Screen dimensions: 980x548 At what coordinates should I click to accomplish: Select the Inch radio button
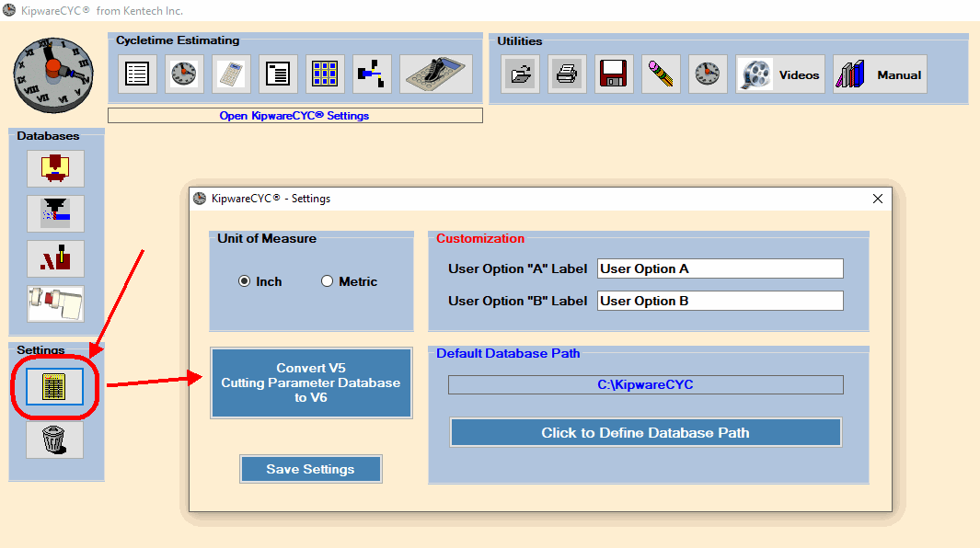(245, 281)
